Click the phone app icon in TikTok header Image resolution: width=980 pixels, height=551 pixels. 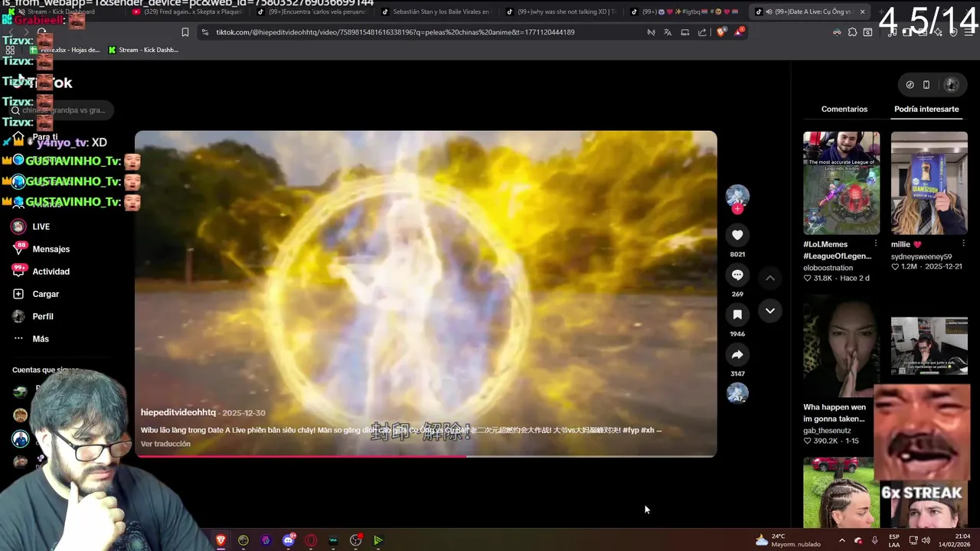pos(926,85)
